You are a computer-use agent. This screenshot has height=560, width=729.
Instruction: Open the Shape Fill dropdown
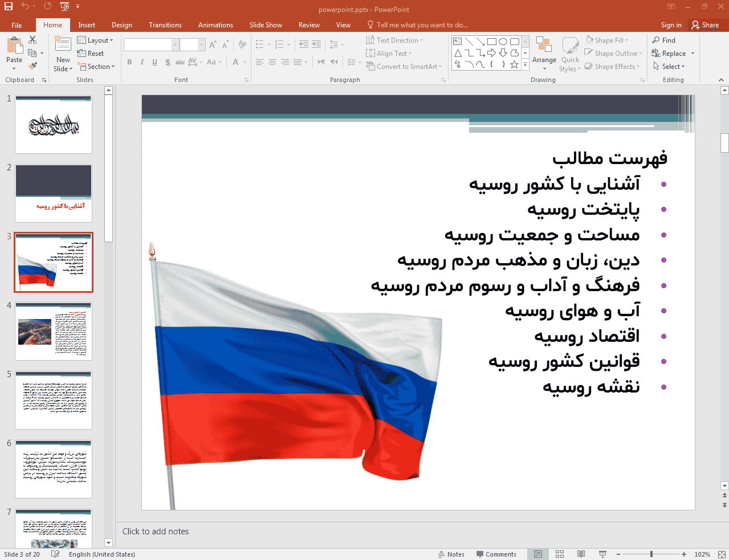(x=607, y=40)
